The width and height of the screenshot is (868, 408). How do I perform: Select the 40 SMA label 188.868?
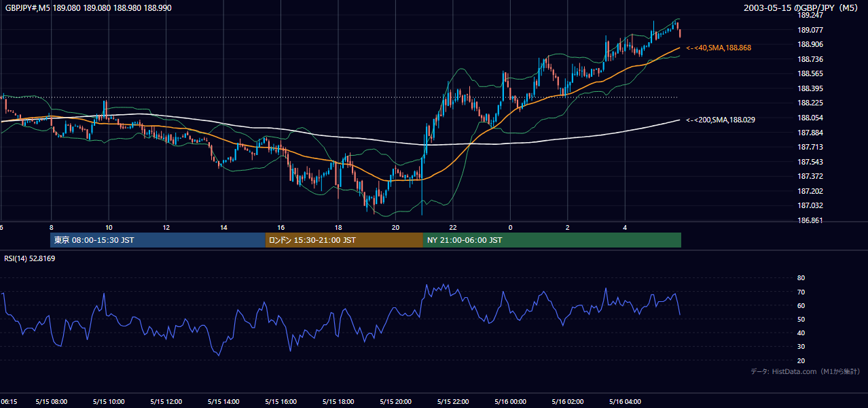pos(718,48)
